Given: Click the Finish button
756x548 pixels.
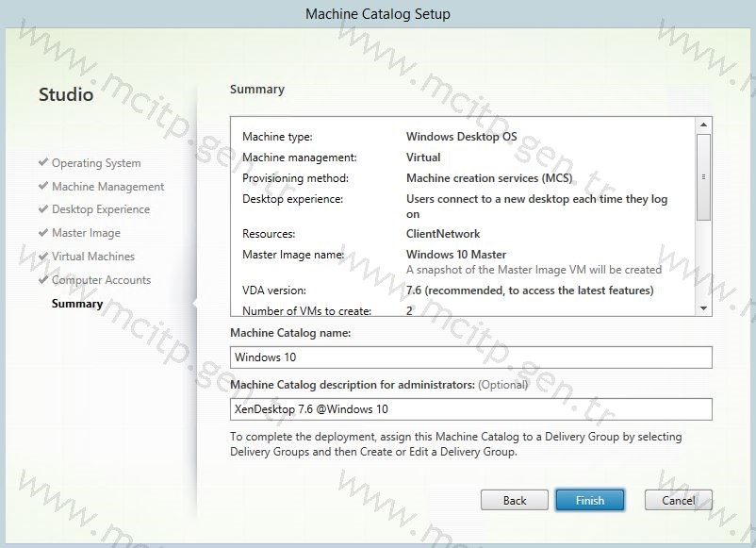Looking at the screenshot, I should tap(590, 500).
